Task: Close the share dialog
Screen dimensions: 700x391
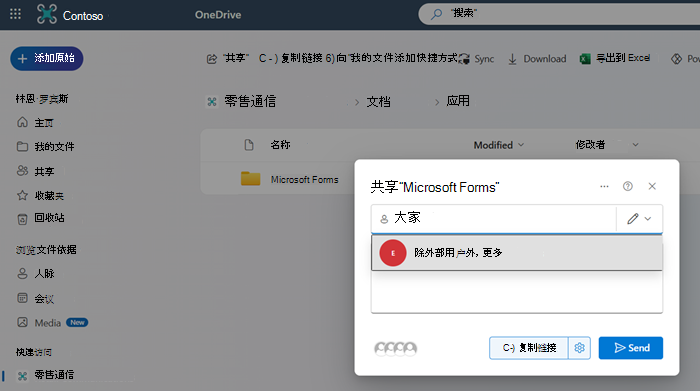Action: click(652, 186)
